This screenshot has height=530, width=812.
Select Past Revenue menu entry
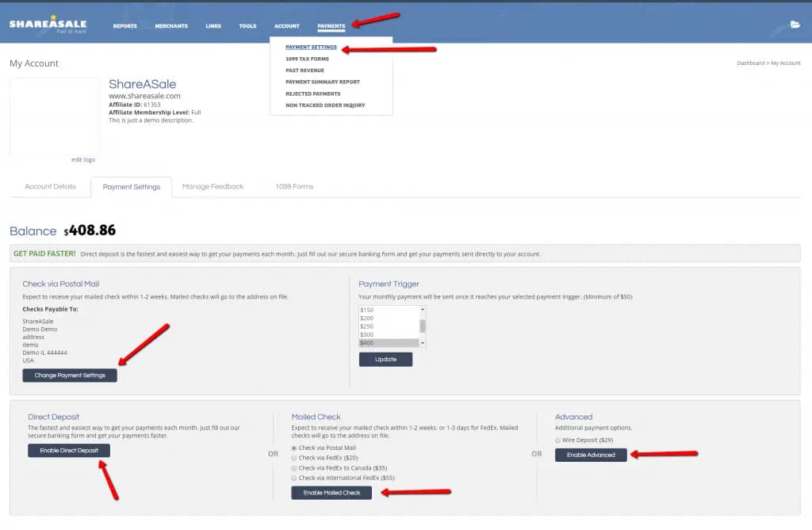click(x=305, y=71)
